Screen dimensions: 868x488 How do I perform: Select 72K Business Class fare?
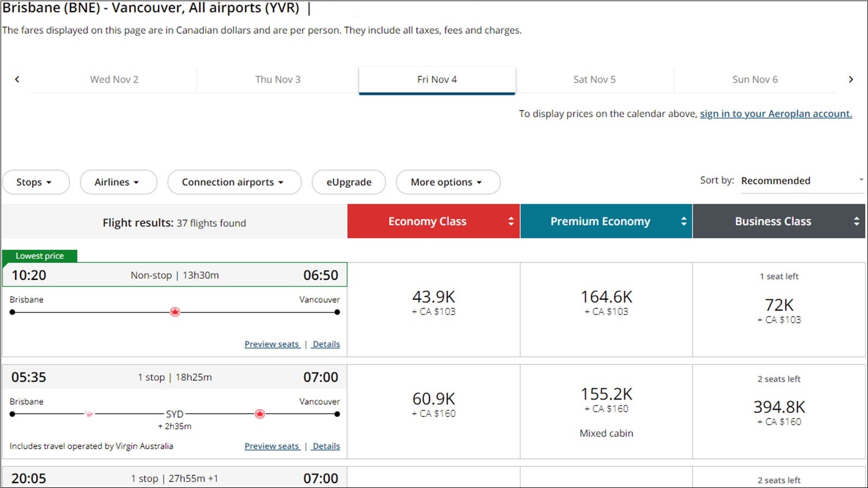click(779, 310)
